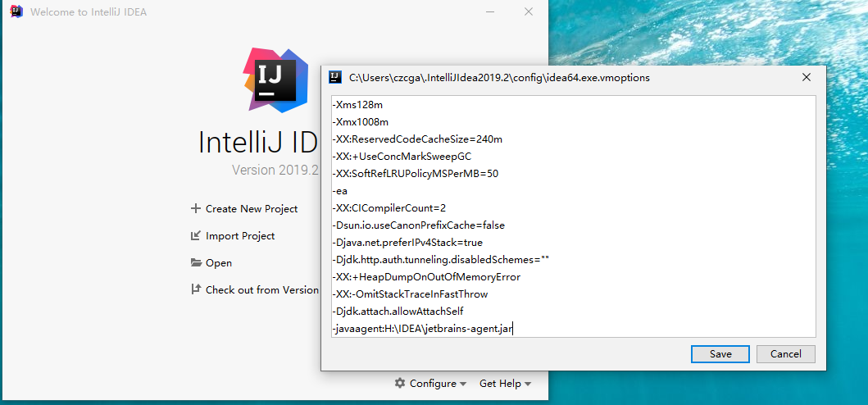Close the Welcome to IntelliJ IDEA window
Viewport: 868px width, 405px height.
point(528,12)
